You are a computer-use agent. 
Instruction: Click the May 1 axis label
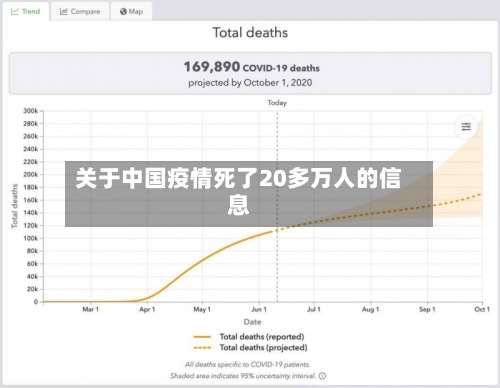pyautogui.click(x=202, y=309)
